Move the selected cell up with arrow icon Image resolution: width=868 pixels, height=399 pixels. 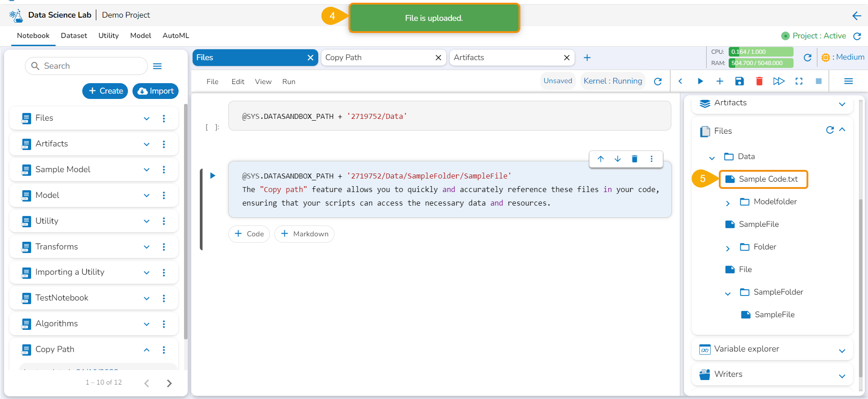[x=600, y=159]
